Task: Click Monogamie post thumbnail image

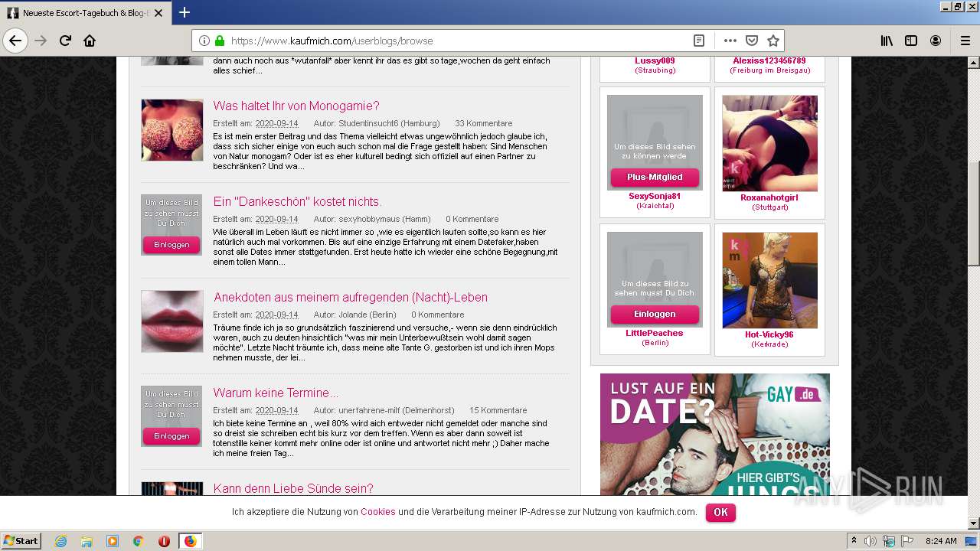Action: (172, 130)
